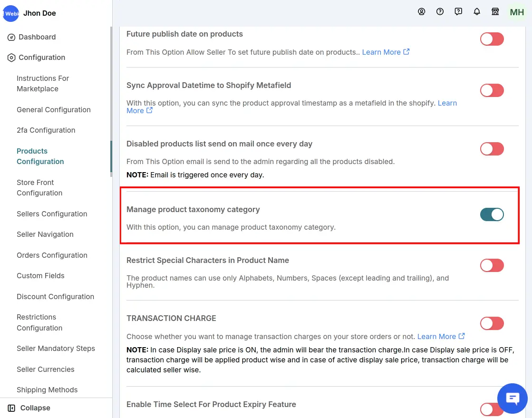Viewport: 532px width, 418px height.
Task: Click the storefront icon in header
Action: (x=495, y=11)
